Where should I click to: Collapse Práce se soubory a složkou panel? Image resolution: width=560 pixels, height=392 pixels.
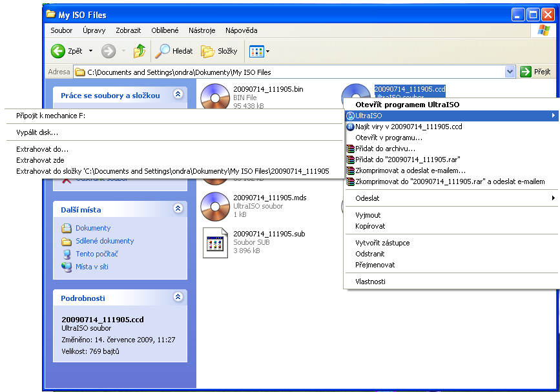pos(178,94)
